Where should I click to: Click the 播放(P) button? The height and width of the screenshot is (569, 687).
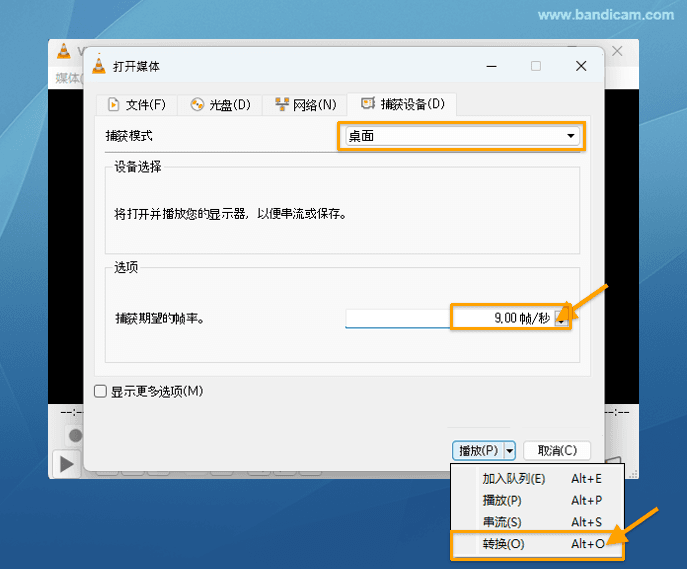[x=478, y=450]
